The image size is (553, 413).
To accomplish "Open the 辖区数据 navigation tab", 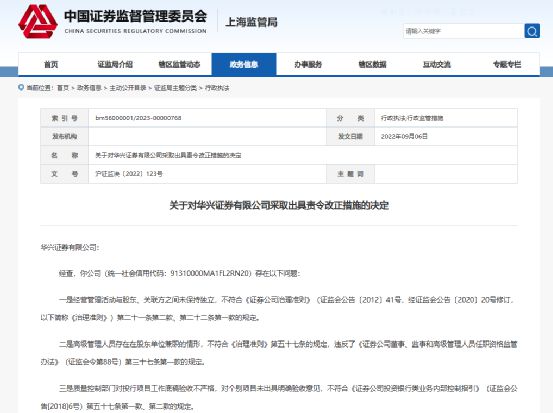I will click(372, 64).
